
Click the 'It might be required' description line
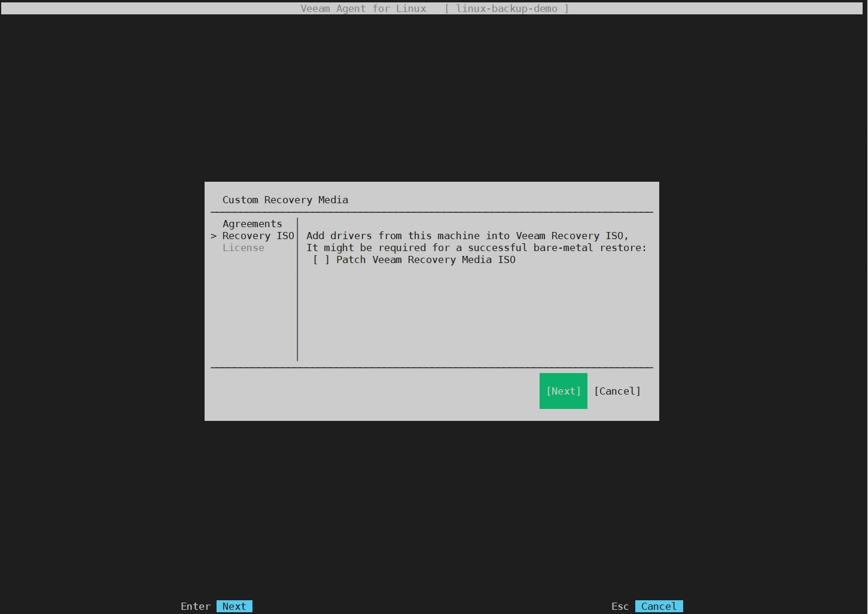coord(476,248)
